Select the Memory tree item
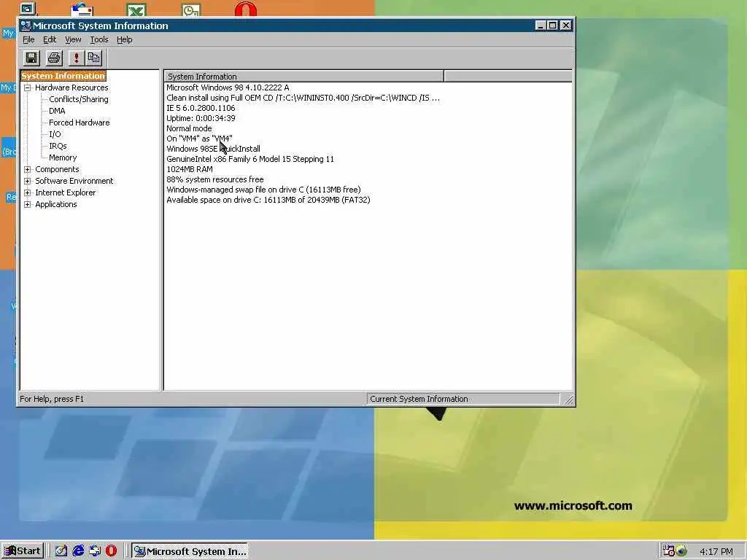 pyautogui.click(x=63, y=157)
